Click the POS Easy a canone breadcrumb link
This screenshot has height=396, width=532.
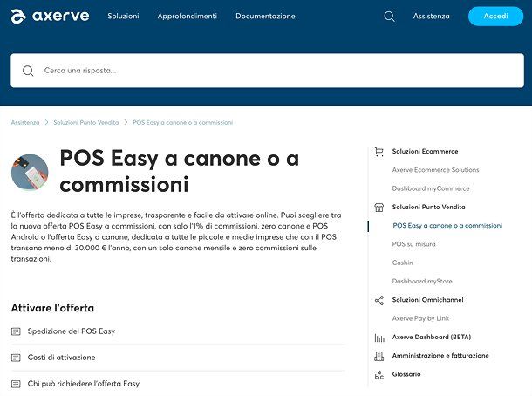(x=182, y=122)
